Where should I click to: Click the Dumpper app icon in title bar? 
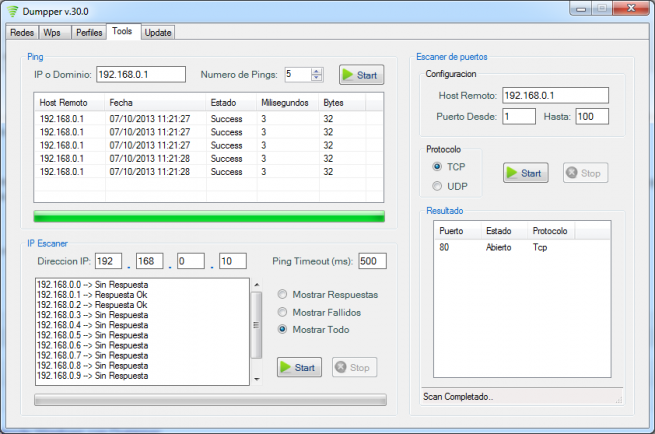tap(14, 9)
